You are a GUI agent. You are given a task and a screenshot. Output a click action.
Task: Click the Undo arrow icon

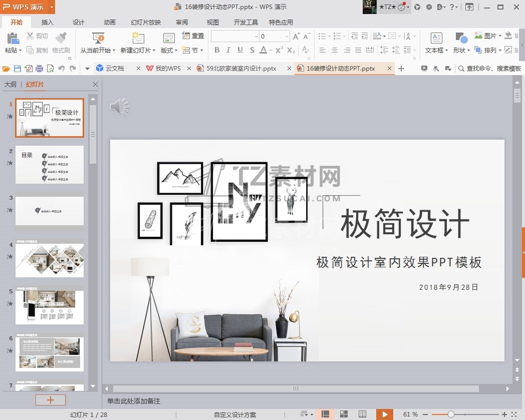62,69
